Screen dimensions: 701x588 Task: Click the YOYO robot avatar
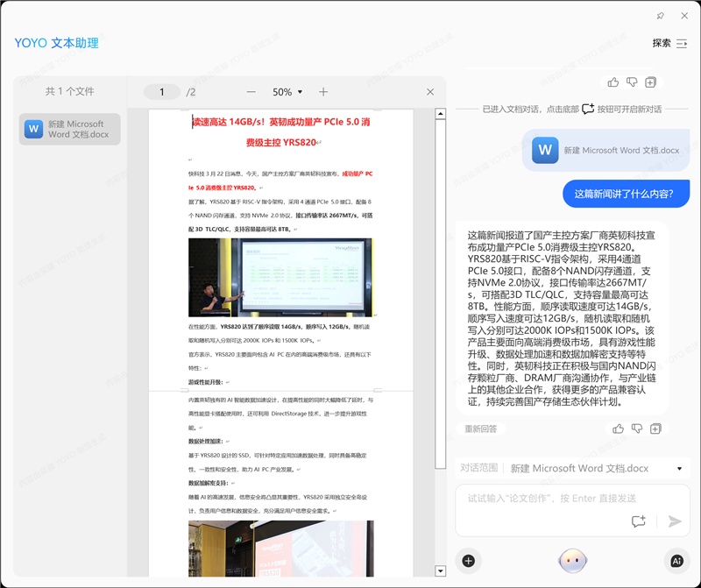(x=572, y=560)
